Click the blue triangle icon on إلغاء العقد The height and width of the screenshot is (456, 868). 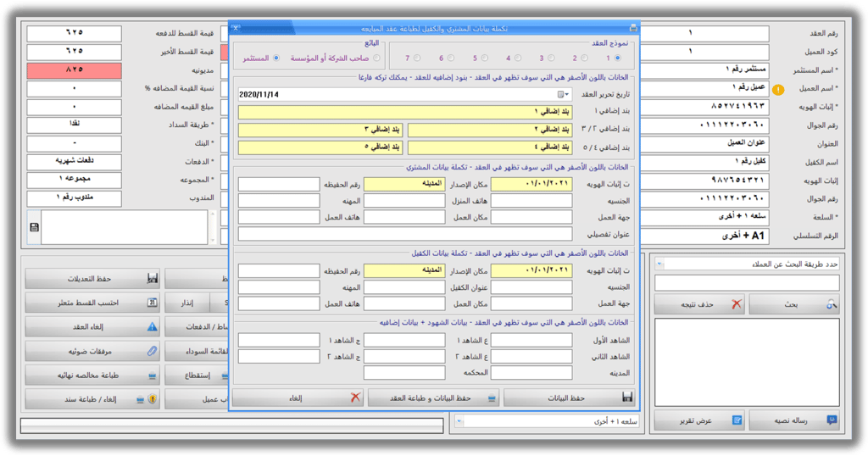153,327
